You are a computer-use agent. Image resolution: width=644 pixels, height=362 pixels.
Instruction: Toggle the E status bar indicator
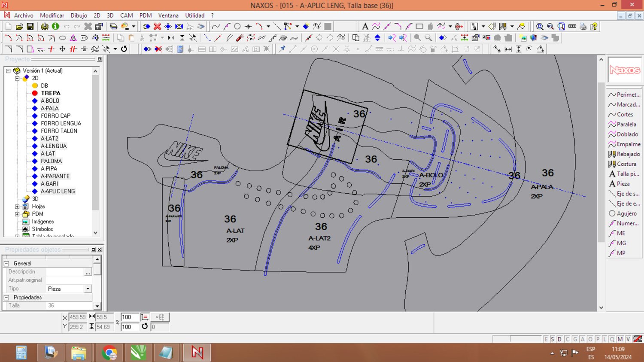pyautogui.click(x=546, y=339)
